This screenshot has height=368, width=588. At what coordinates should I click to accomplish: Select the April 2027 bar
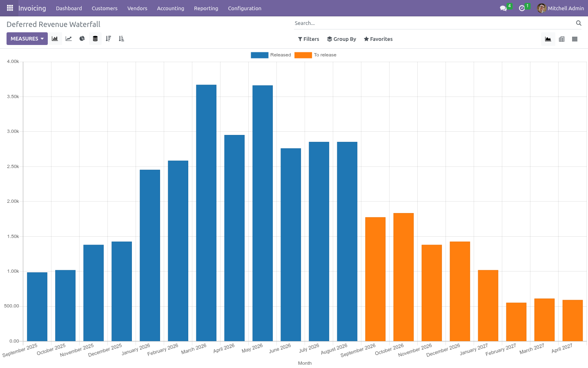coord(572,321)
